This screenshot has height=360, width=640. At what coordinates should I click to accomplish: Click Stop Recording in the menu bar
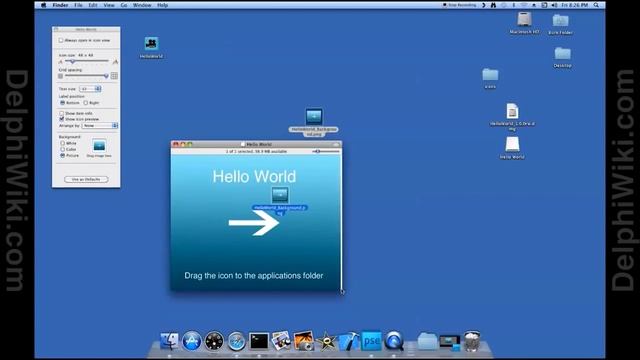tap(459, 5)
